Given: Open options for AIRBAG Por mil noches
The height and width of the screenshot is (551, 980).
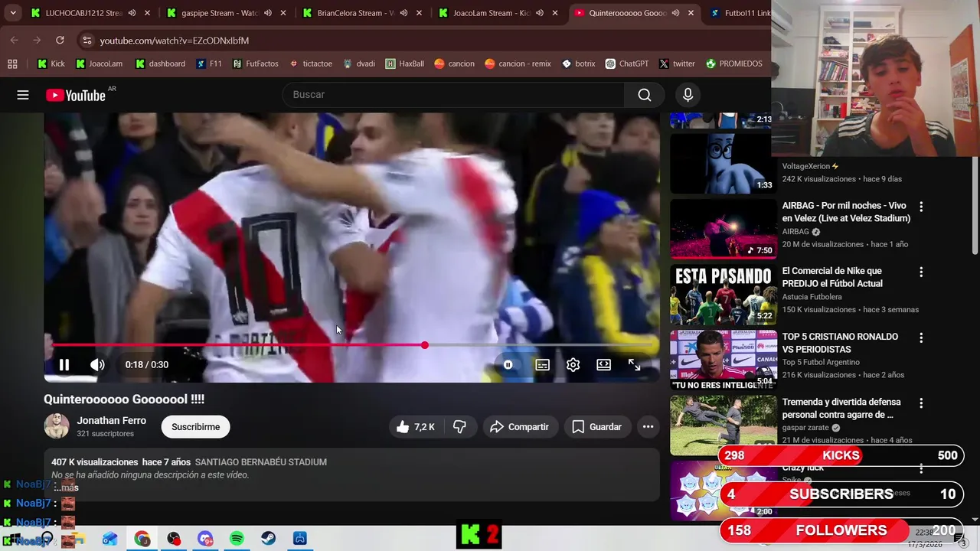Looking at the screenshot, I should coord(921,207).
